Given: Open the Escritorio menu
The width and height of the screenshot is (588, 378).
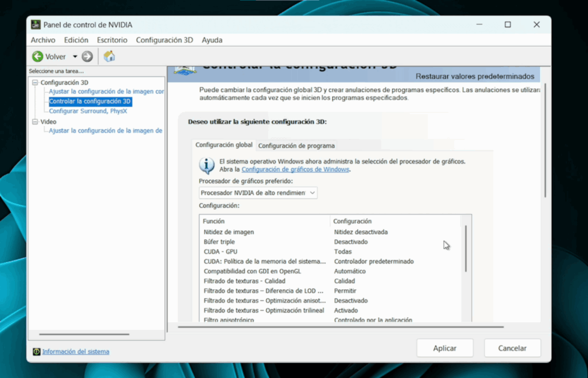Looking at the screenshot, I should 112,40.
